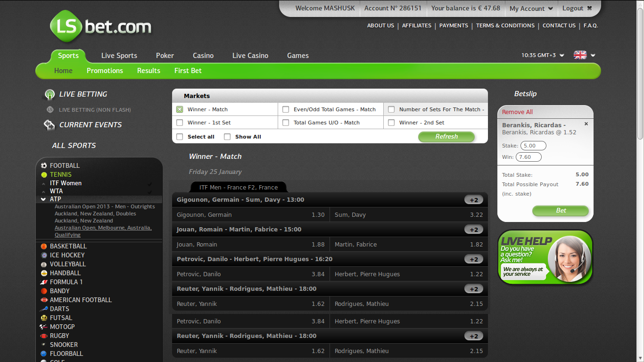Click the Futsal ball icon
Image resolution: width=644 pixels, height=362 pixels.
coord(44,318)
